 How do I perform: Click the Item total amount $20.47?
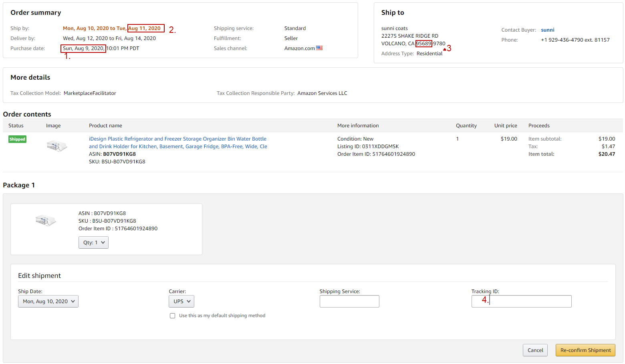[x=607, y=154]
